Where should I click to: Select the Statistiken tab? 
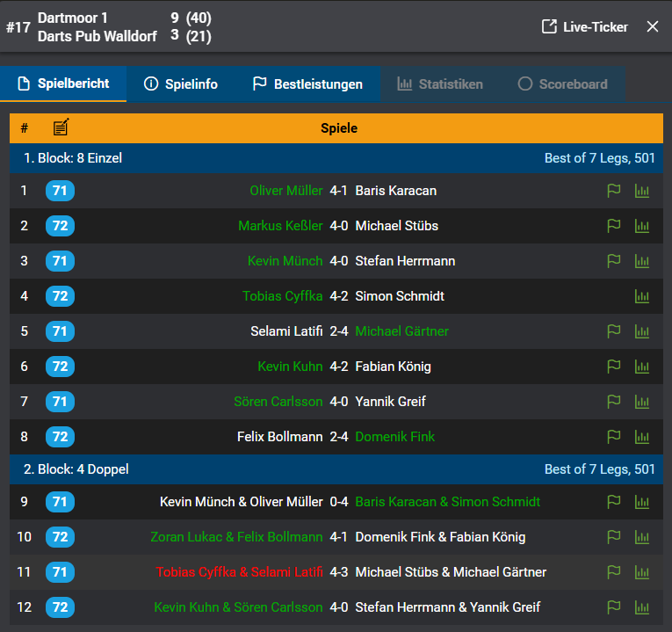tap(440, 84)
